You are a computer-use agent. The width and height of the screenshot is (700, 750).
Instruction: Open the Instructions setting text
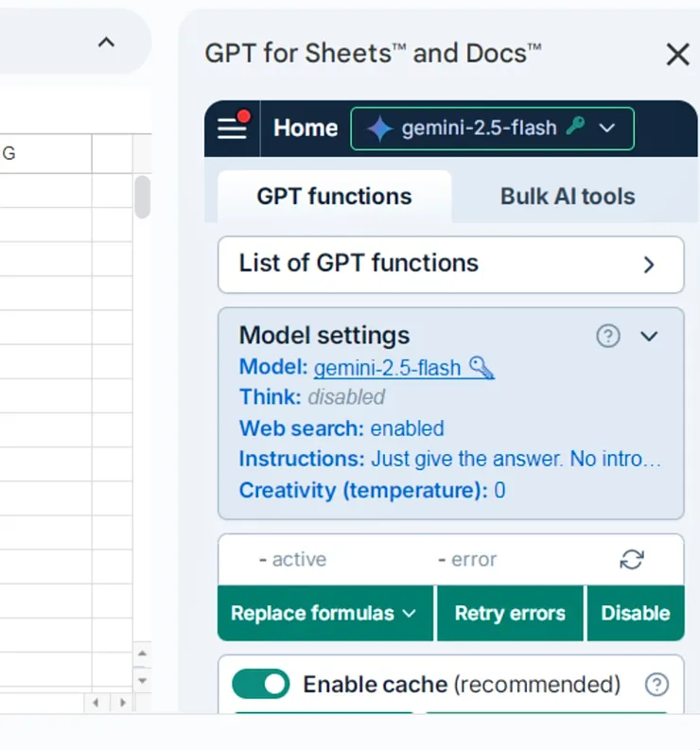449,460
